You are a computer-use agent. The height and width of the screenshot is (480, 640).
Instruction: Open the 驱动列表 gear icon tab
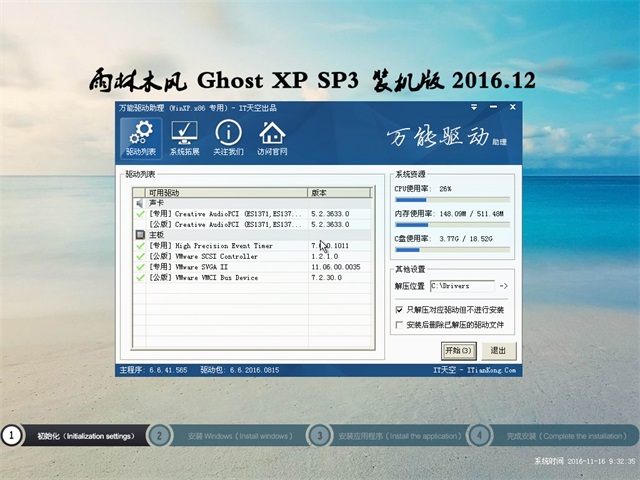click(x=141, y=138)
